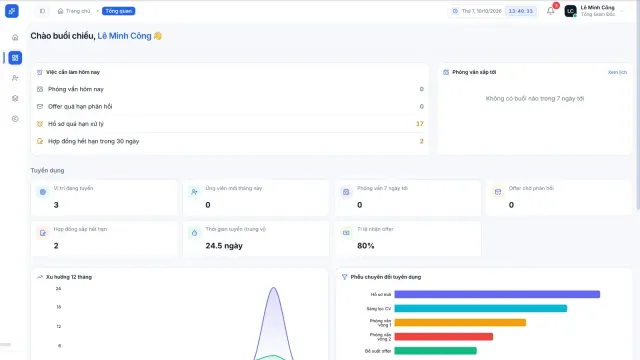Open the Xem lịch link
This screenshot has height=360, width=640.
617,72
